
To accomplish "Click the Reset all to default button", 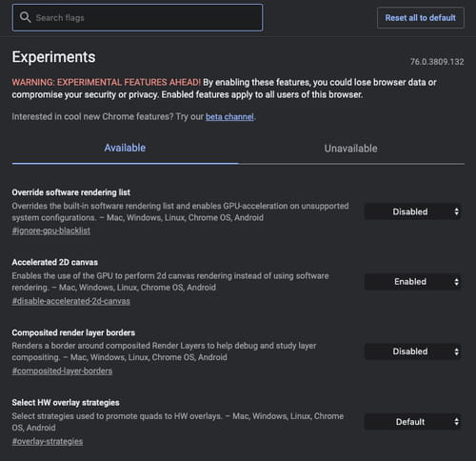I will point(421,18).
